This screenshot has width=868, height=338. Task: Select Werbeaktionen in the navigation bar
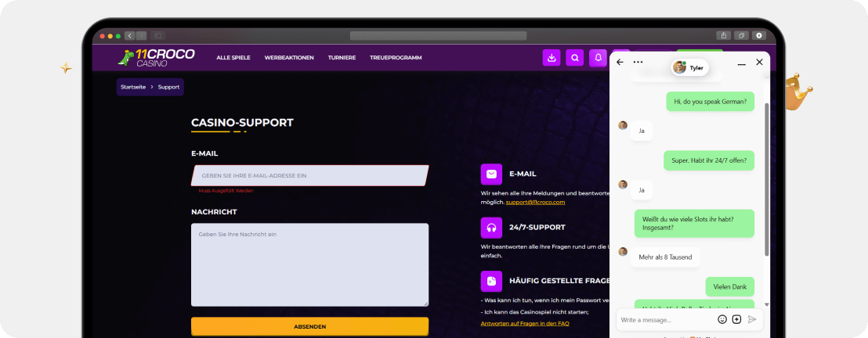(289, 58)
